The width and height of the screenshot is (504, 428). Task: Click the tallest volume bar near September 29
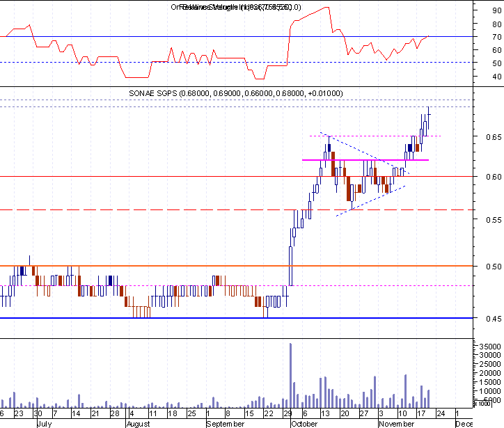290,375
